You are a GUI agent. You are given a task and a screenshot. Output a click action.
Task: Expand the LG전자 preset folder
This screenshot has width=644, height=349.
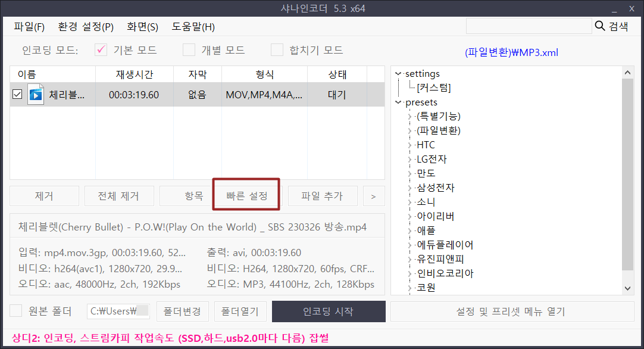pyautogui.click(x=410, y=160)
